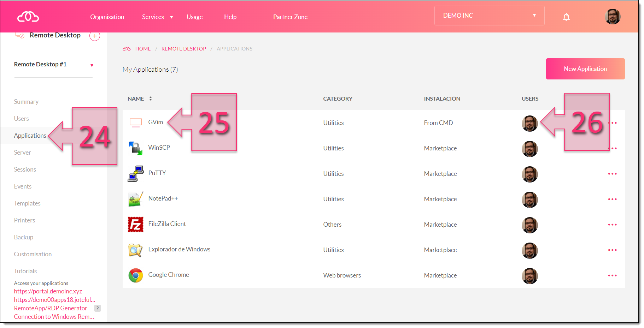Open the user profile avatar in header
The image size is (644, 328).
coord(612,17)
